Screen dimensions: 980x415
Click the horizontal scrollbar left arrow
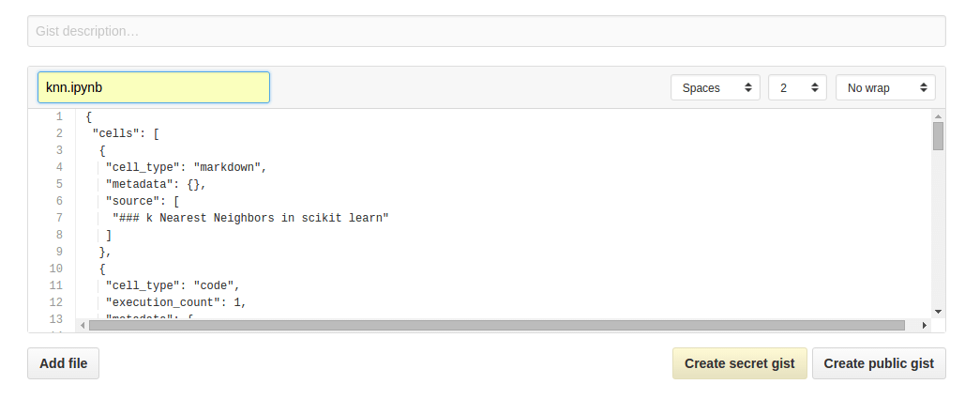point(83,326)
